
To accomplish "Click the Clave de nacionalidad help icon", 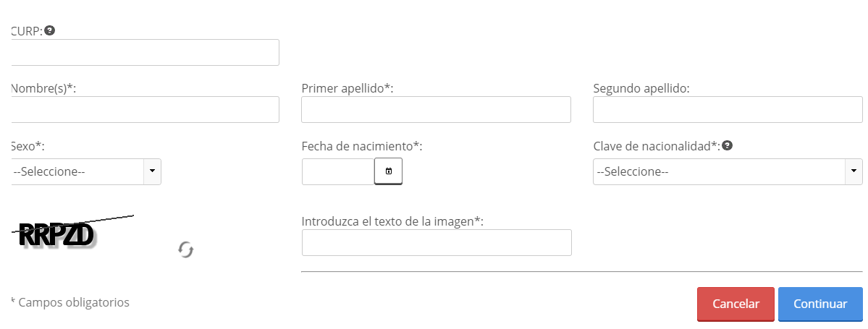I will click(727, 145).
